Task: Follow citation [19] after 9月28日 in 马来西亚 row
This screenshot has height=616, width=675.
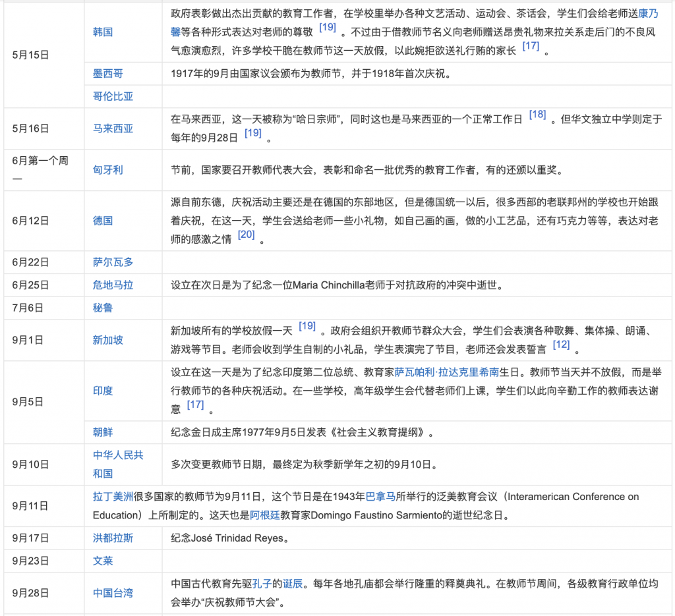Action: (x=252, y=133)
